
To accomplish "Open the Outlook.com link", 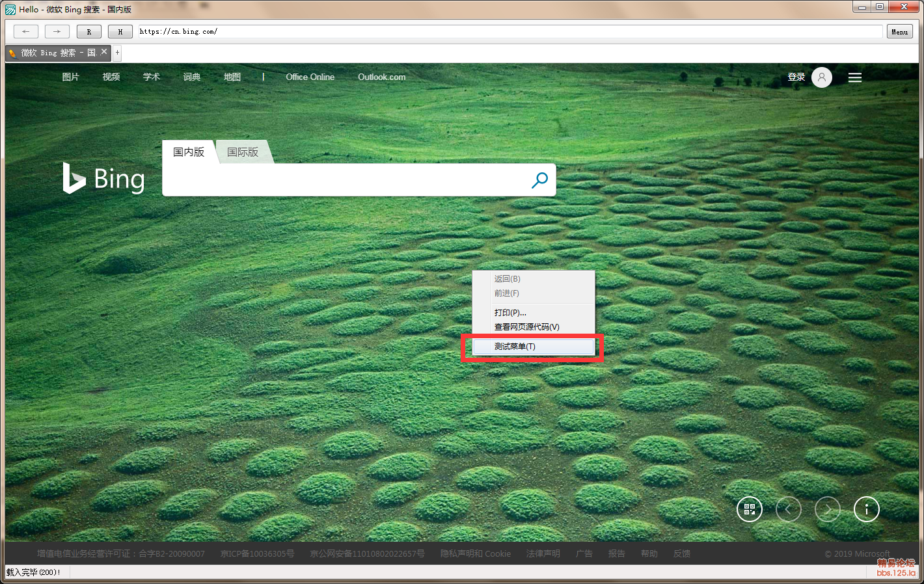I will 382,77.
